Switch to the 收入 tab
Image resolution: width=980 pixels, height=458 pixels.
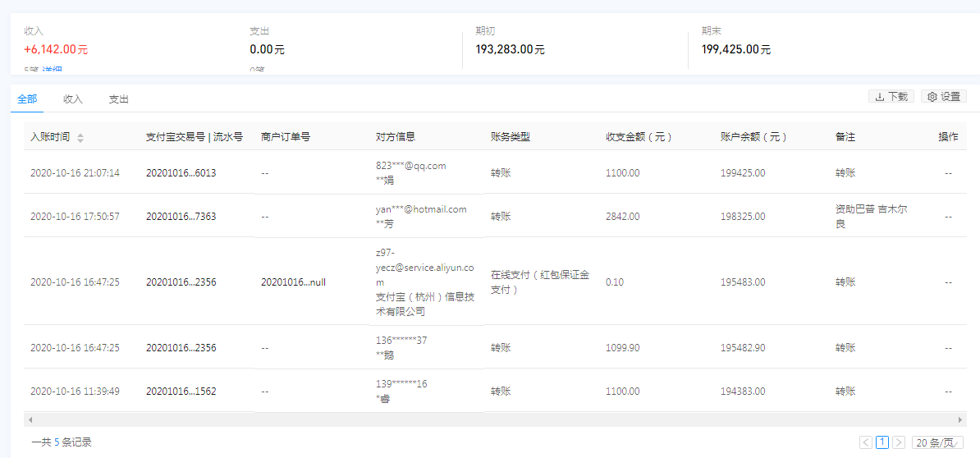click(x=73, y=99)
